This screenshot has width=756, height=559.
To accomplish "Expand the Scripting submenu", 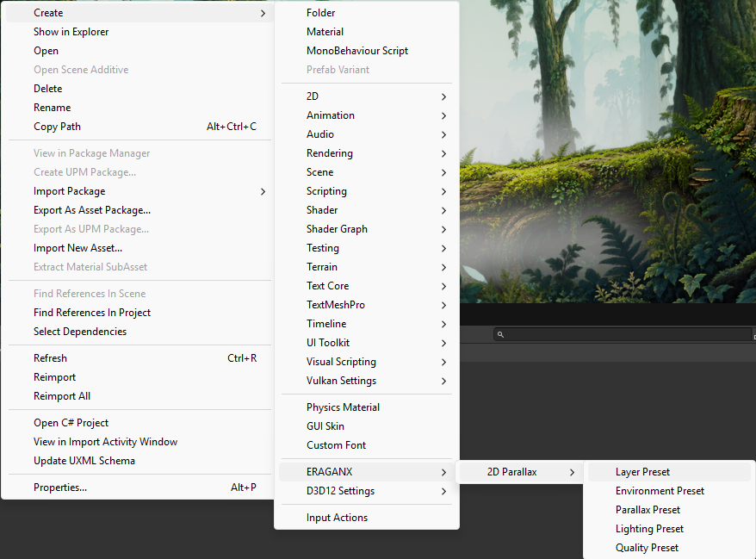I will click(367, 191).
